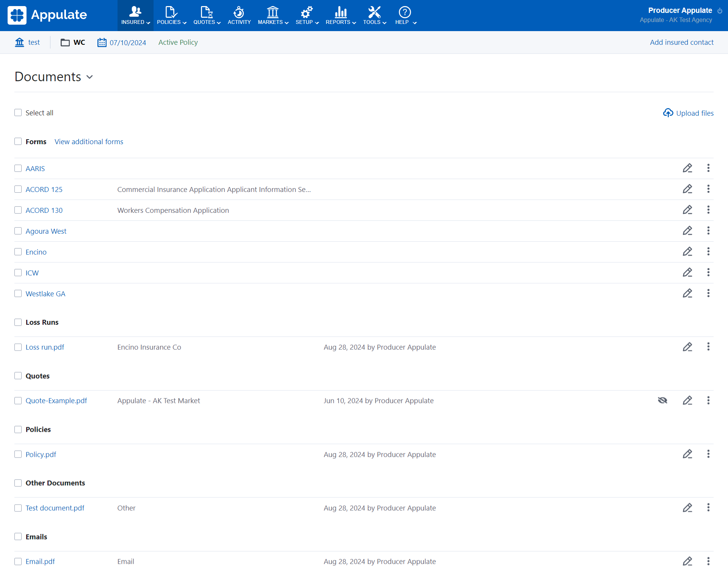This screenshot has width=728, height=577.
Task: Click the edit pencil for Policy.pdf
Action: [x=687, y=454]
